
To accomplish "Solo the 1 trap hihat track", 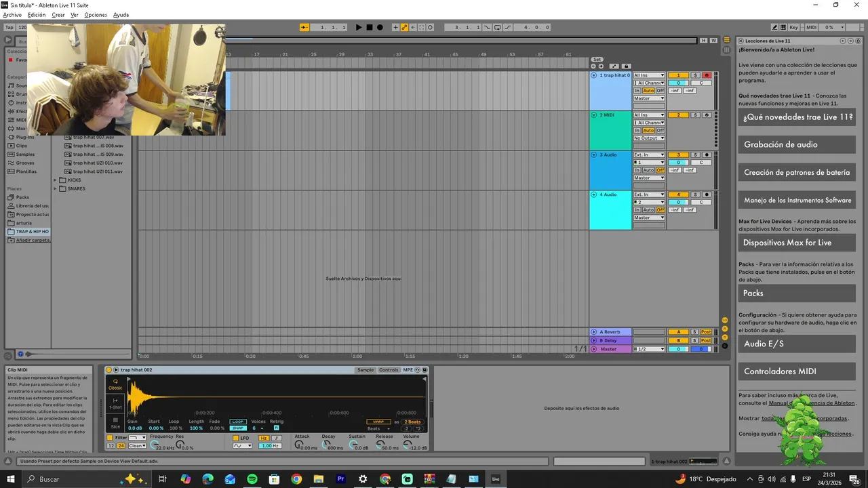I will [695, 75].
